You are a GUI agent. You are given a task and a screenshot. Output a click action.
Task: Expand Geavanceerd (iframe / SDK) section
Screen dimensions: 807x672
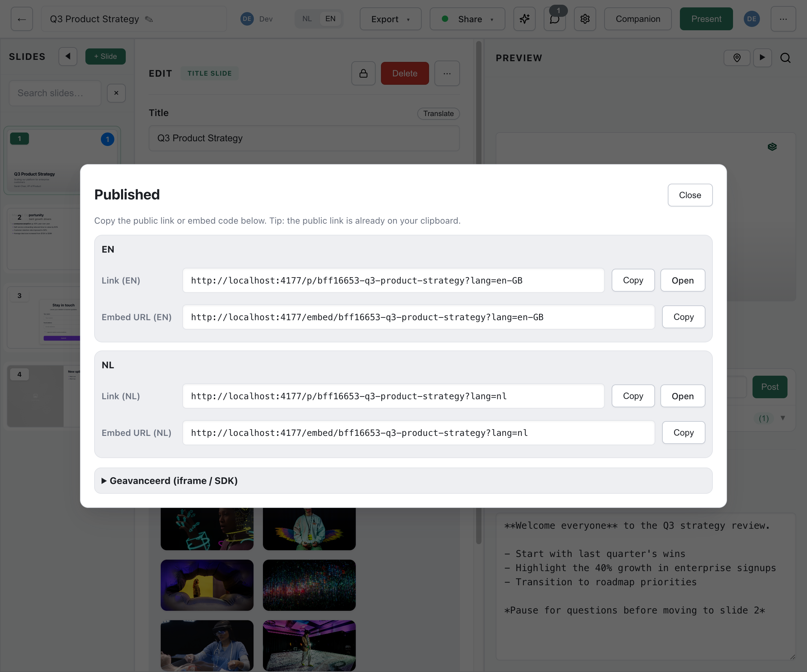point(403,481)
